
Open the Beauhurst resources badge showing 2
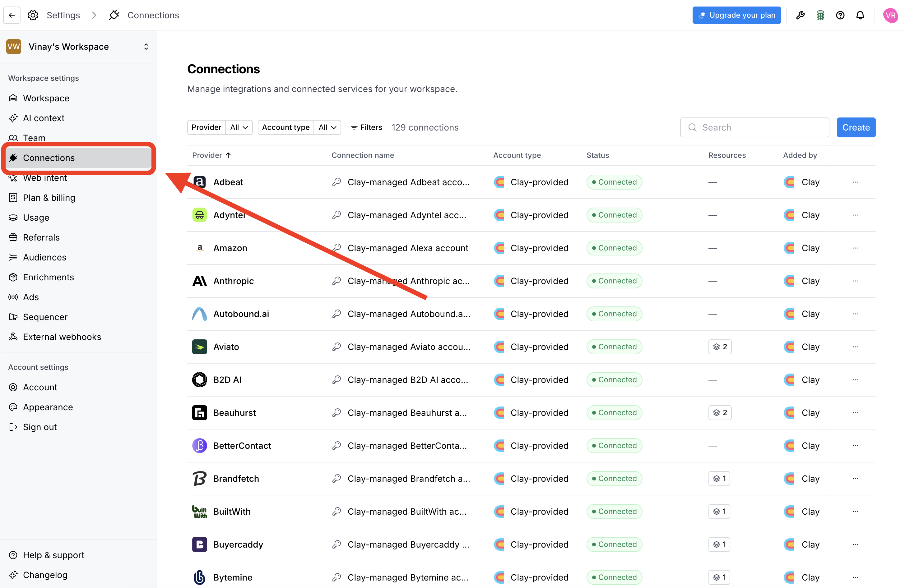coord(720,413)
